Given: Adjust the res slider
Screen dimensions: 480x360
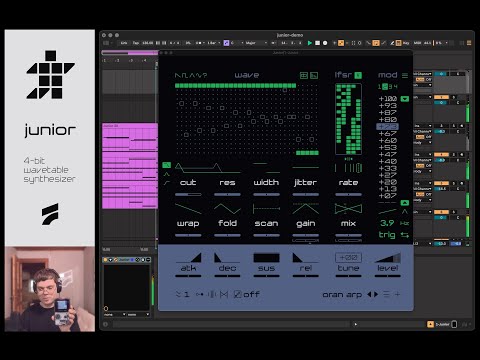Looking at the screenshot, I should [227, 194].
